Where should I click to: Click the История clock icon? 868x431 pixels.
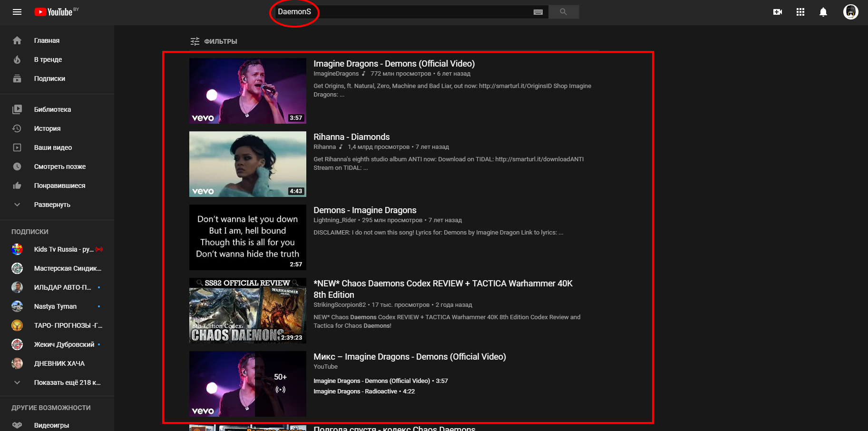click(x=17, y=128)
